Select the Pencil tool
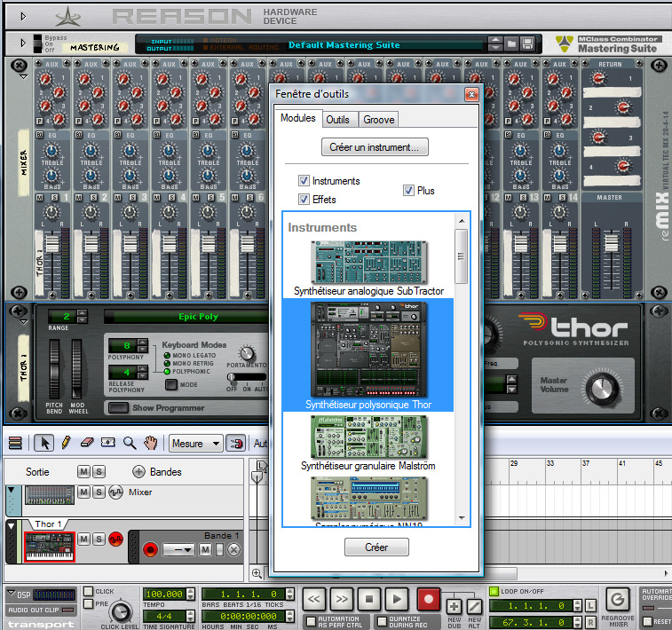Image resolution: width=672 pixels, height=630 pixels. tap(66, 443)
